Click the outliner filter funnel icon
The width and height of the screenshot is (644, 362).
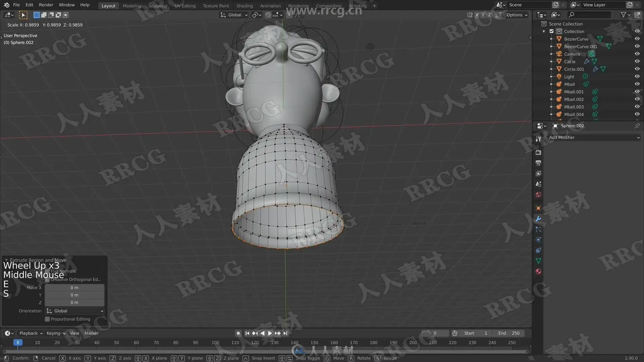tap(623, 15)
